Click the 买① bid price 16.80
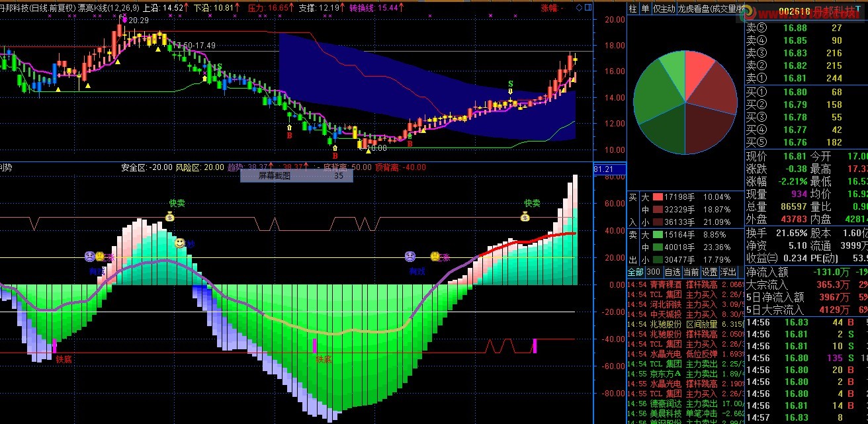The image size is (868, 424). [795, 92]
